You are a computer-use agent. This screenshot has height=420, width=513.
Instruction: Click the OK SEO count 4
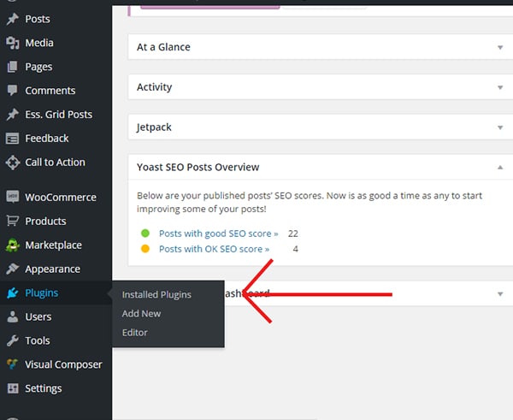[x=296, y=249]
